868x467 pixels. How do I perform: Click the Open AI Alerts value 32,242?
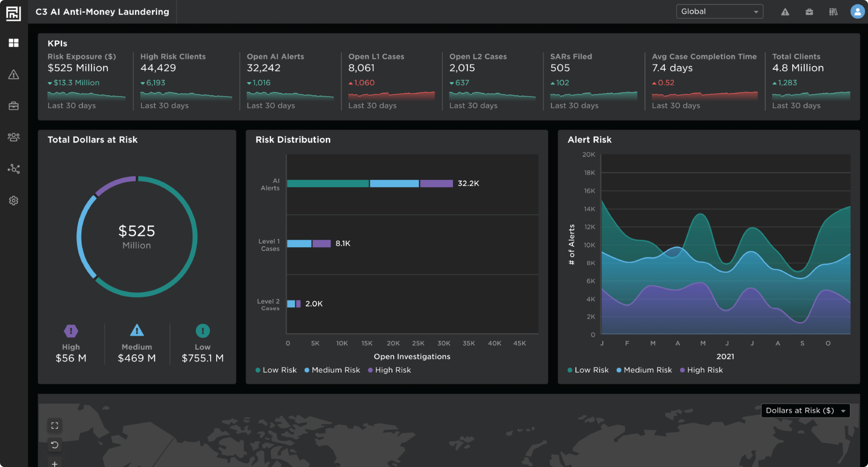pos(263,68)
